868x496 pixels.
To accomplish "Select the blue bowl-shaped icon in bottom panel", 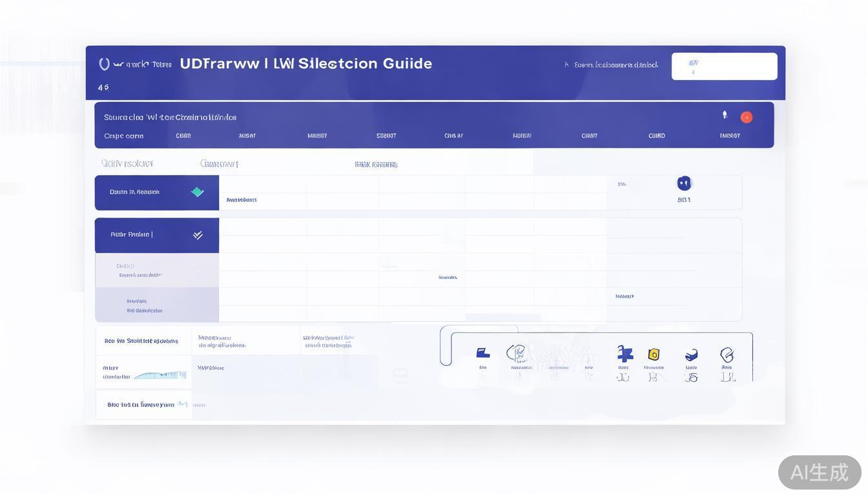I will click(691, 355).
